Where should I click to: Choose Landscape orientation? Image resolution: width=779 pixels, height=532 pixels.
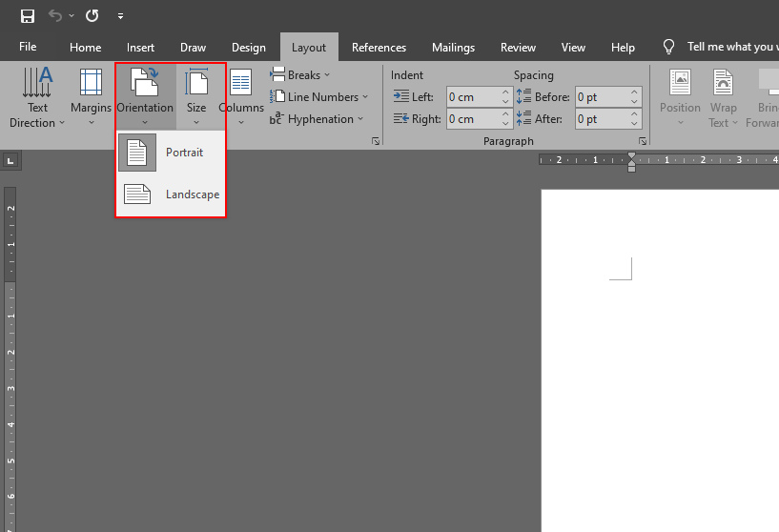point(172,194)
